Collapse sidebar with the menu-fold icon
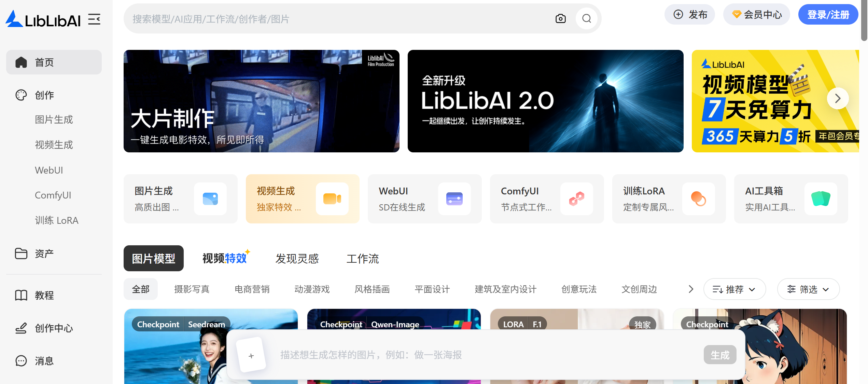The height and width of the screenshot is (384, 868). tap(94, 19)
